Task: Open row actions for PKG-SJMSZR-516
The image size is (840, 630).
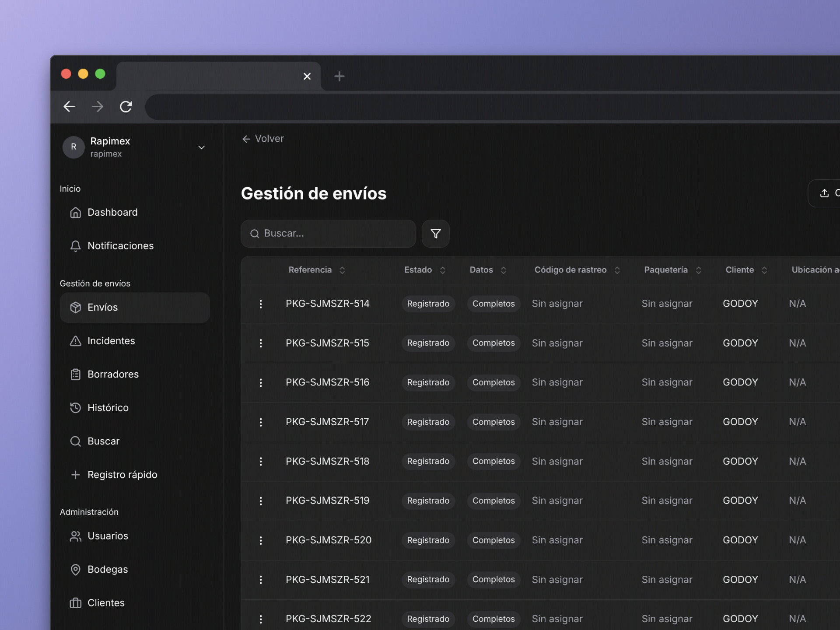Action: coord(261,383)
